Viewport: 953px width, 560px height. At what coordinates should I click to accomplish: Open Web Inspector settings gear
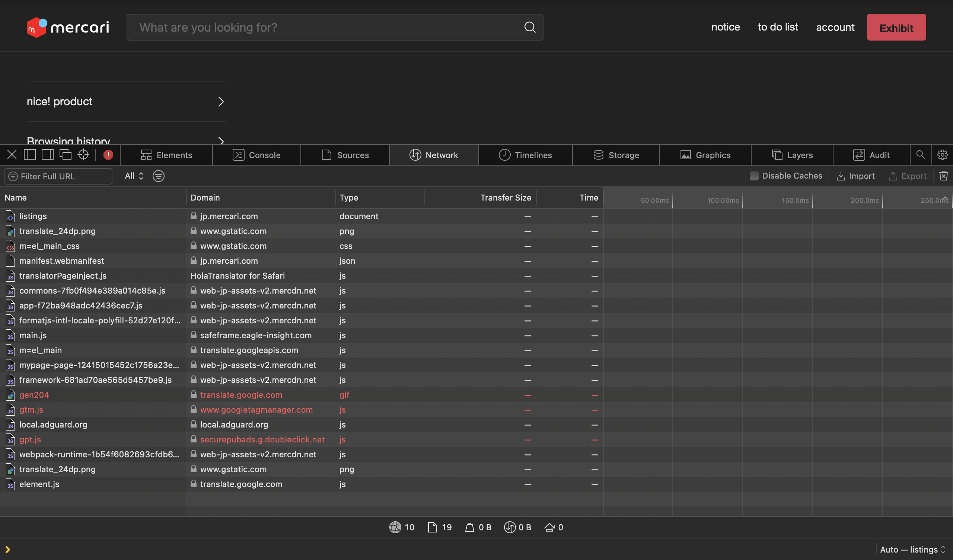pos(943,155)
